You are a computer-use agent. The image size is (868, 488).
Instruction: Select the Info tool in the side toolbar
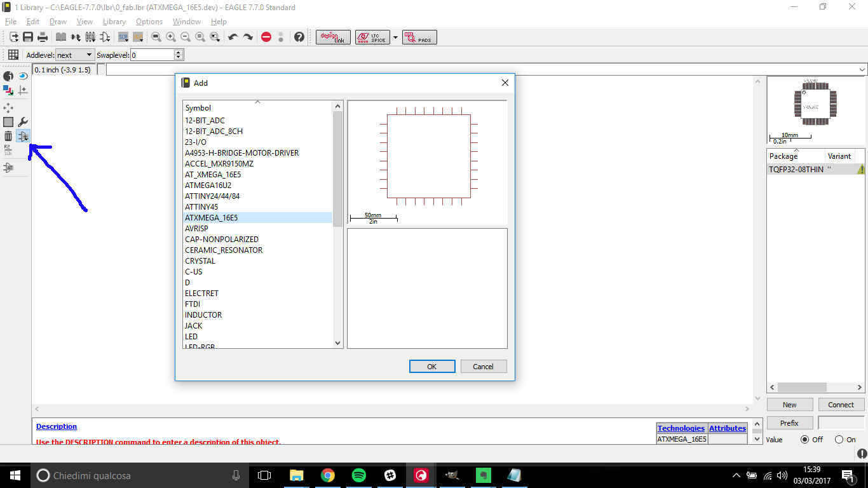click(x=8, y=76)
